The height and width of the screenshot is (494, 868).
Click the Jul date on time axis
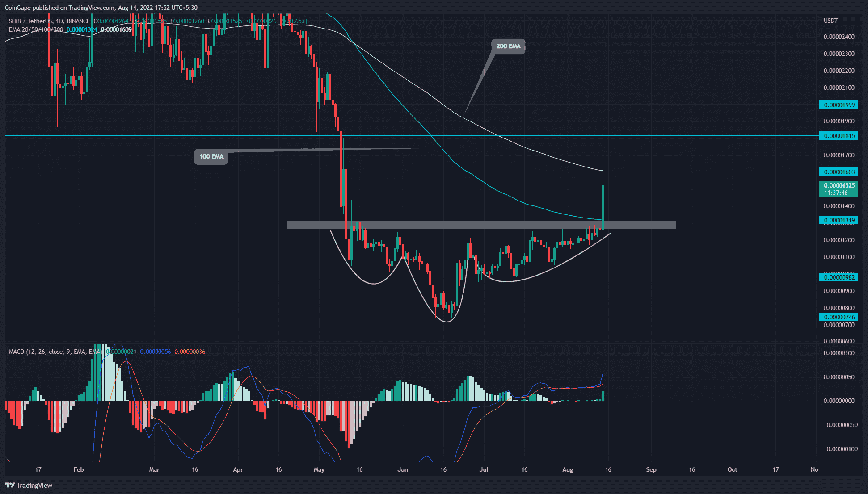[484, 469]
